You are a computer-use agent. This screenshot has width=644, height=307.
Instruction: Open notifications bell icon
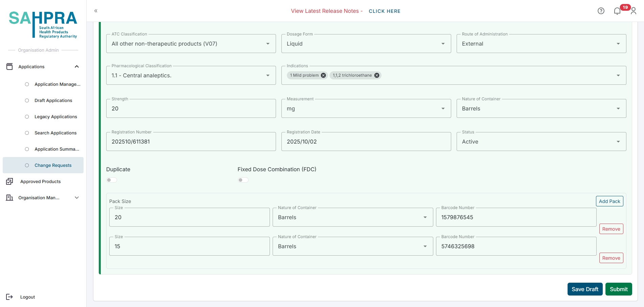(x=617, y=11)
